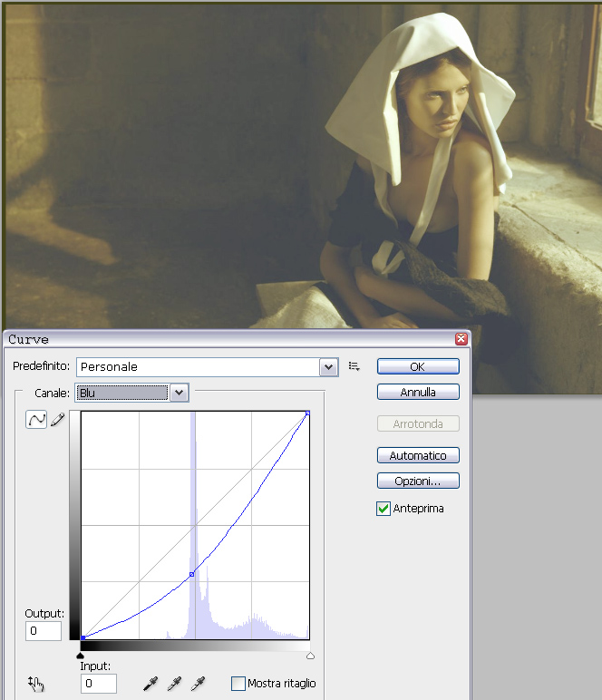
Task: Open the Canale channel dropdown
Action: (x=180, y=393)
